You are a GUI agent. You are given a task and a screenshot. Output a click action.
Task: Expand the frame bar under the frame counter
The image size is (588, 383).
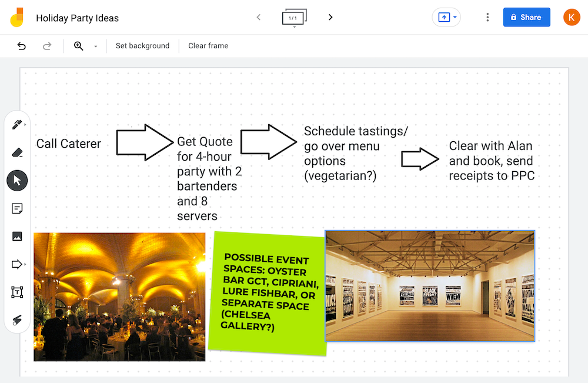(294, 27)
